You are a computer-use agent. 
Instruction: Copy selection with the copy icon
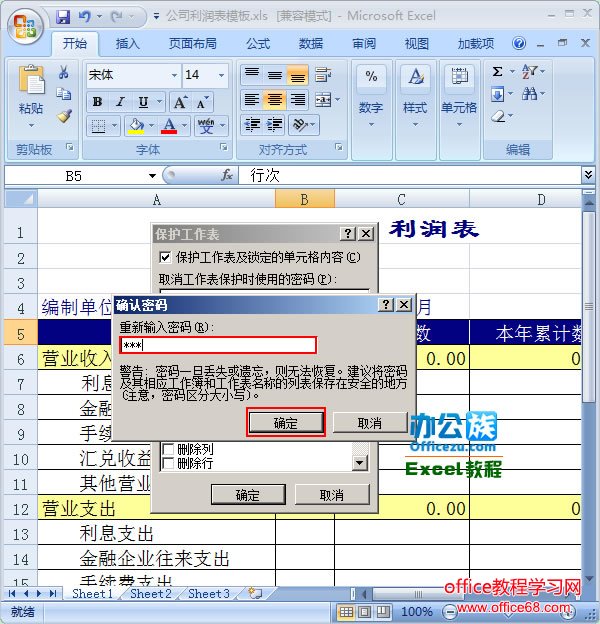point(64,94)
